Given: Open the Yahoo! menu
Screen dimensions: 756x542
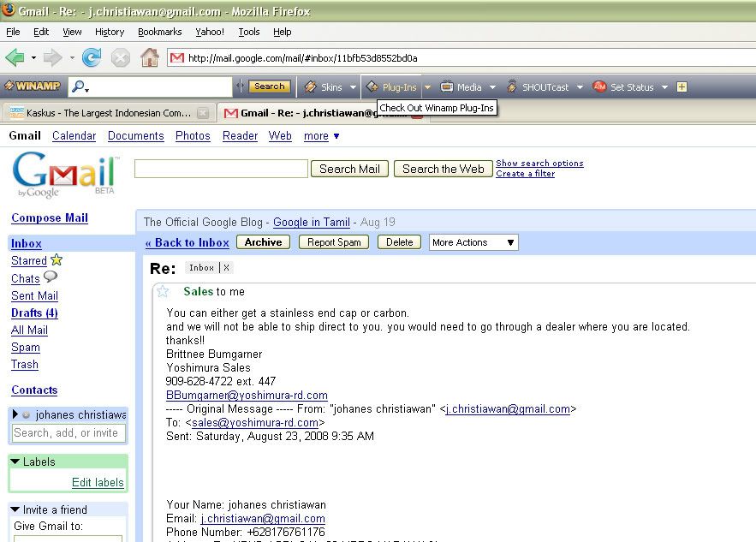Looking at the screenshot, I should coord(209,32).
